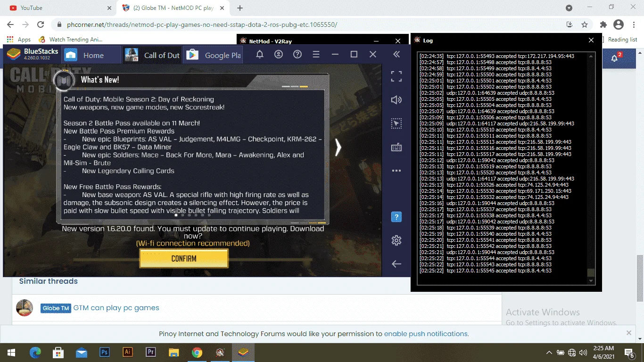Open BlueStacks settings gear icon

[396, 240]
